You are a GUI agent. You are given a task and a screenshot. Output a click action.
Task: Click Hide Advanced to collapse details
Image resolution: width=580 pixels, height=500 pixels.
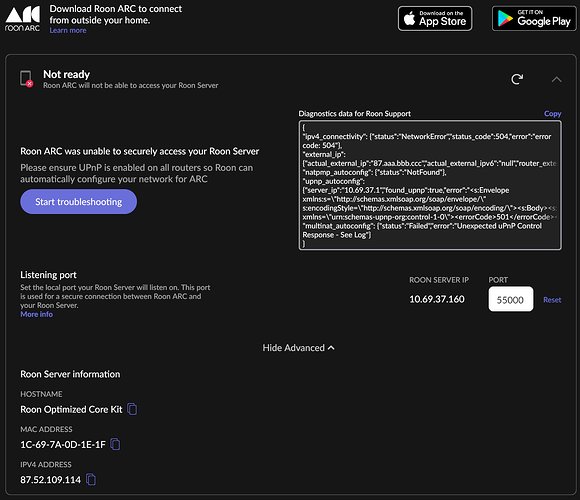[x=298, y=348]
